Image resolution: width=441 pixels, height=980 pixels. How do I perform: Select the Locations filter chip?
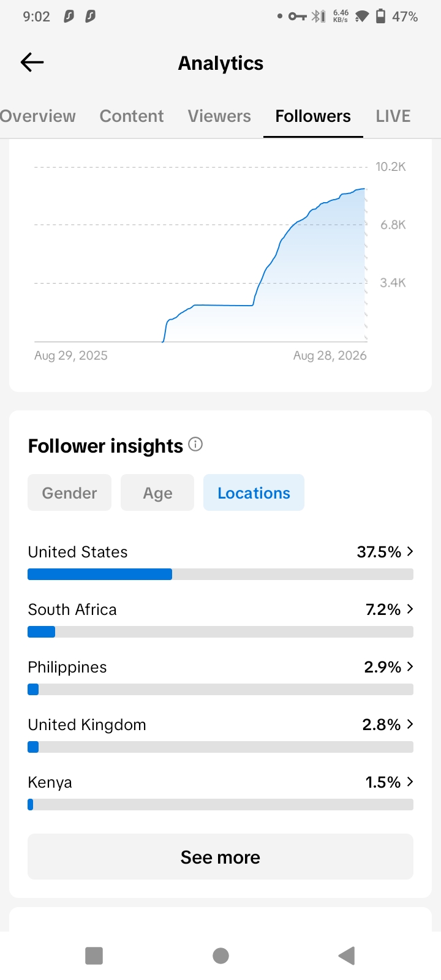(x=254, y=492)
